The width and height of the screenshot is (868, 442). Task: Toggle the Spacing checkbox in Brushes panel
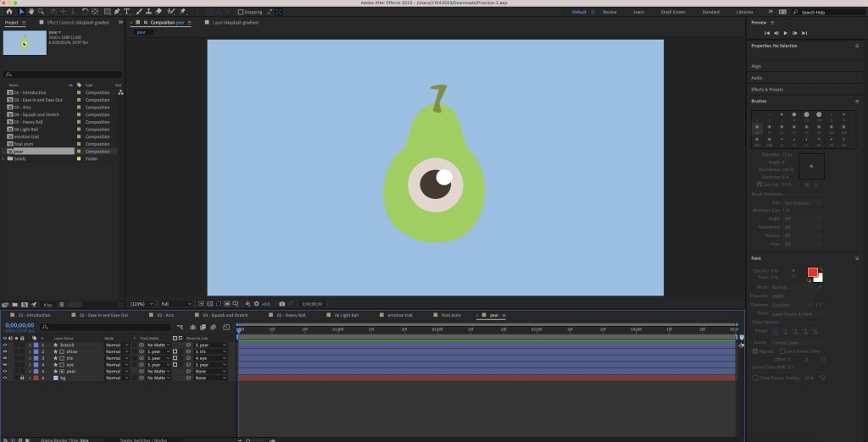[x=759, y=185]
